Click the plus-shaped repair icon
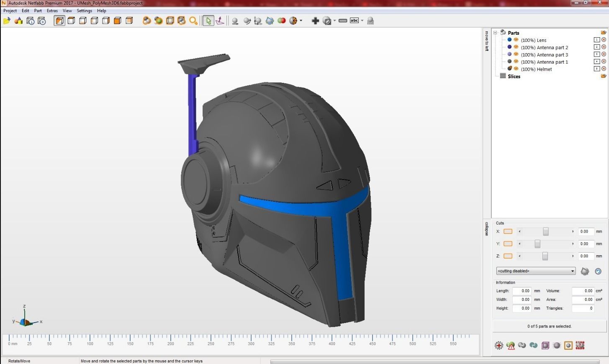This screenshot has height=364, width=609. (x=316, y=21)
